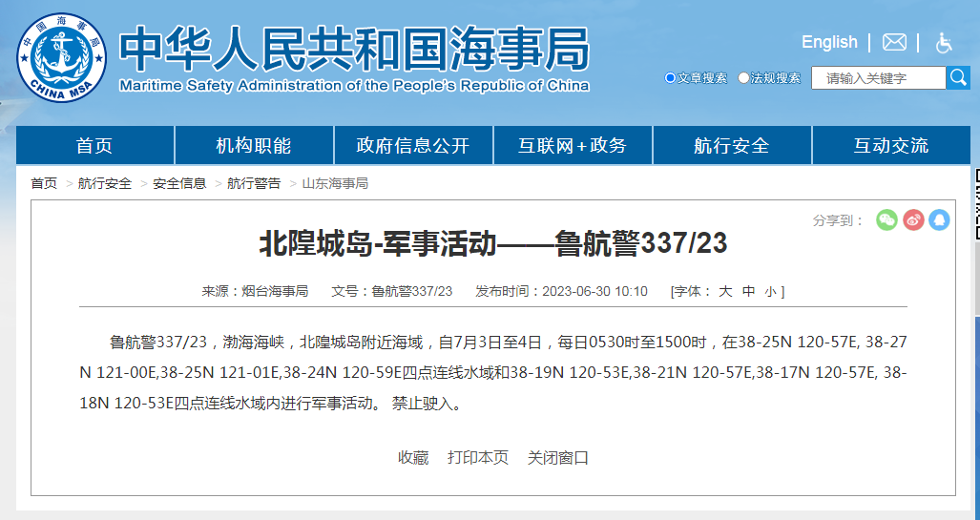Open the 政府信息公开 navigation tab
This screenshot has height=520, width=980.
413,146
